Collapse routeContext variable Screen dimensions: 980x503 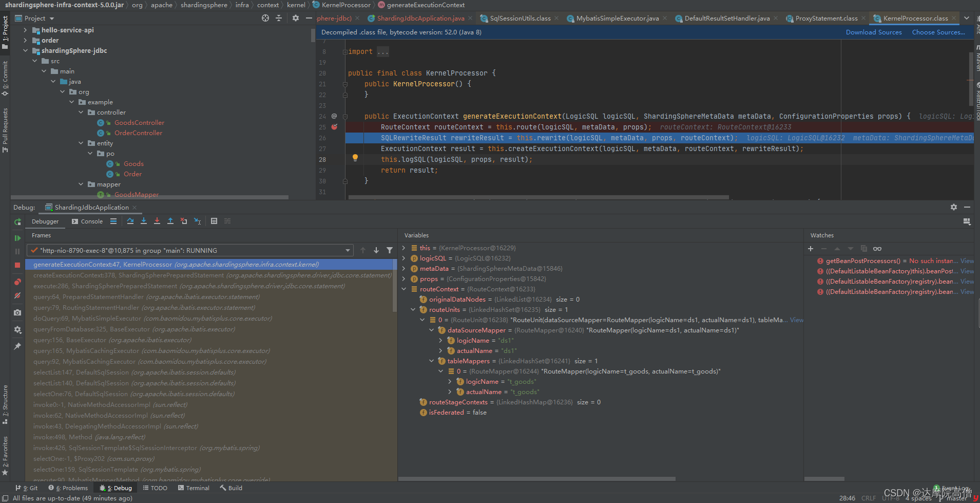(404, 289)
